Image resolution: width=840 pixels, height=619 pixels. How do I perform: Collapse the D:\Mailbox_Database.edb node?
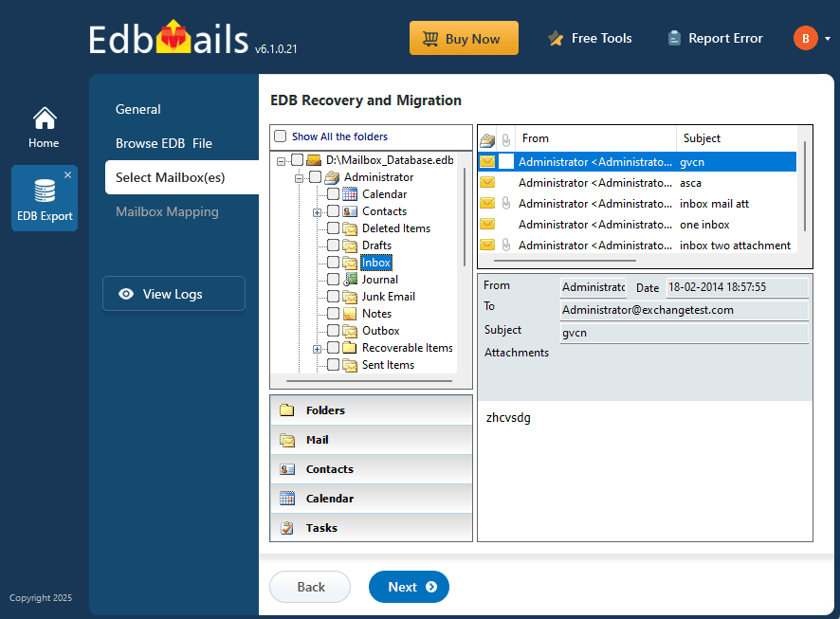pos(282,160)
